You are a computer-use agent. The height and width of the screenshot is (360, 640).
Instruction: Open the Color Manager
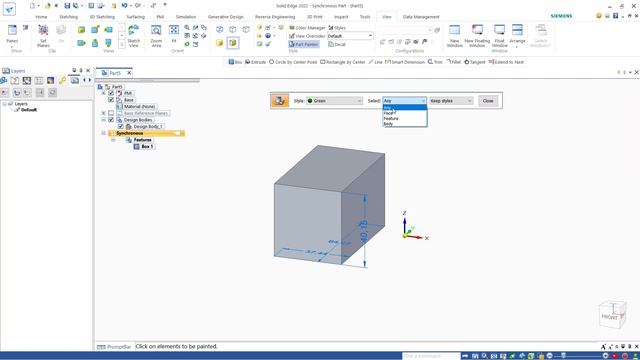[x=307, y=28]
